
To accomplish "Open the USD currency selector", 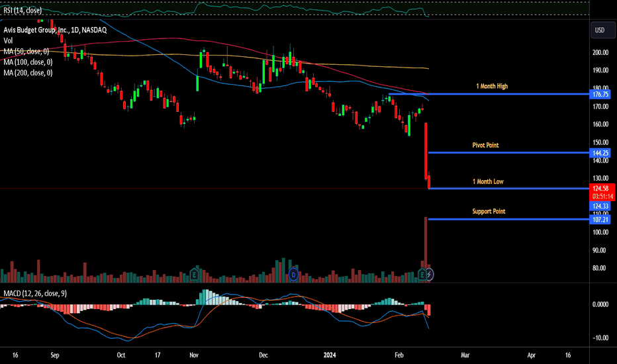I will pos(603,30).
